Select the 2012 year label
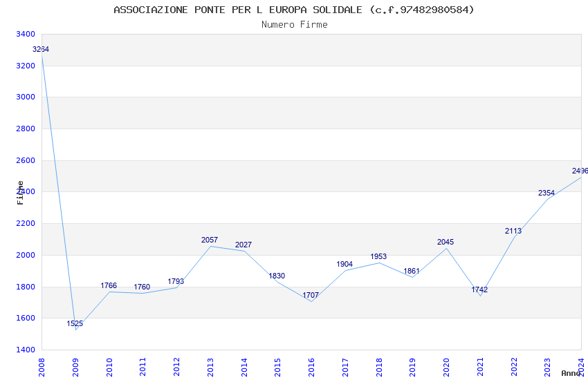The height and width of the screenshot is (380, 588). [x=176, y=367]
